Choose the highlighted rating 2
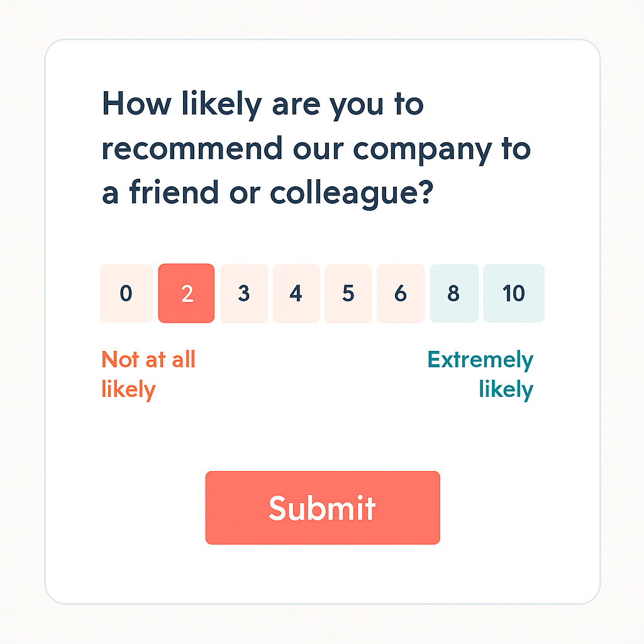 point(186,293)
